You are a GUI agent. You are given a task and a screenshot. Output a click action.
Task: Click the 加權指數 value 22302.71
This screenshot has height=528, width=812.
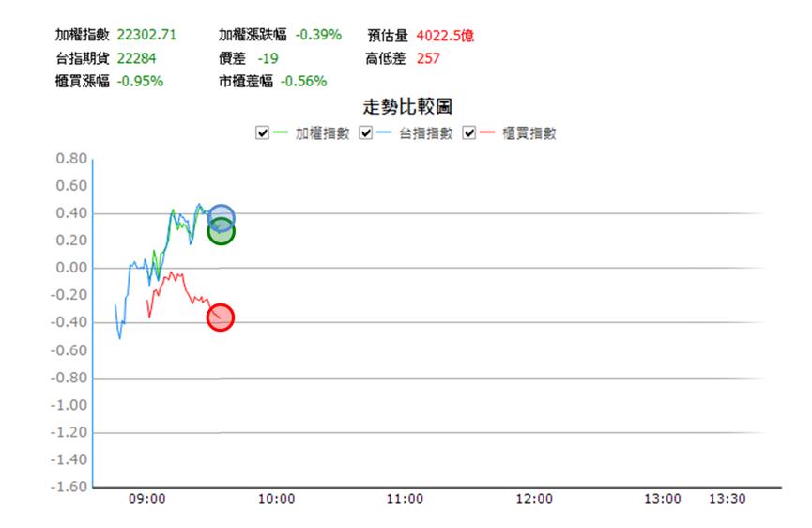[146, 35]
